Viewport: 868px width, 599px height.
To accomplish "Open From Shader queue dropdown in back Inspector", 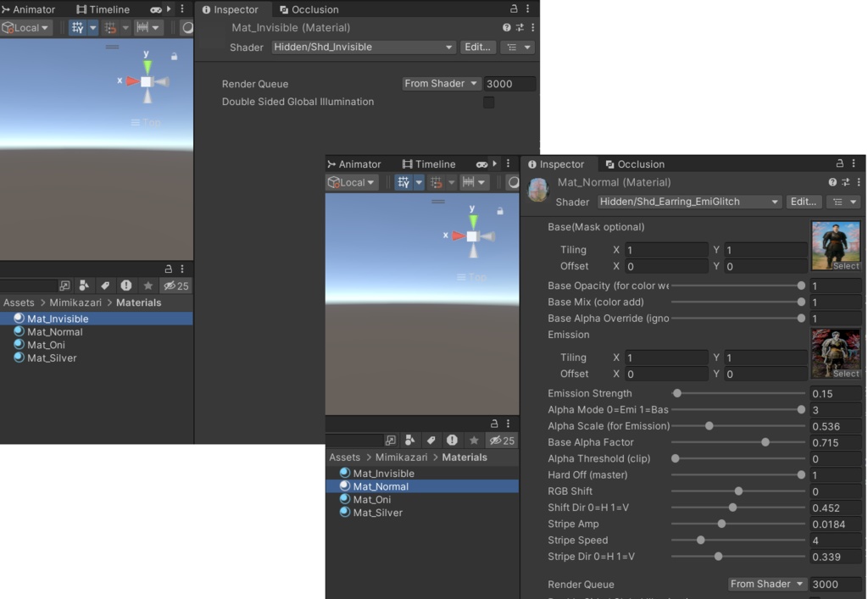I will (x=441, y=84).
